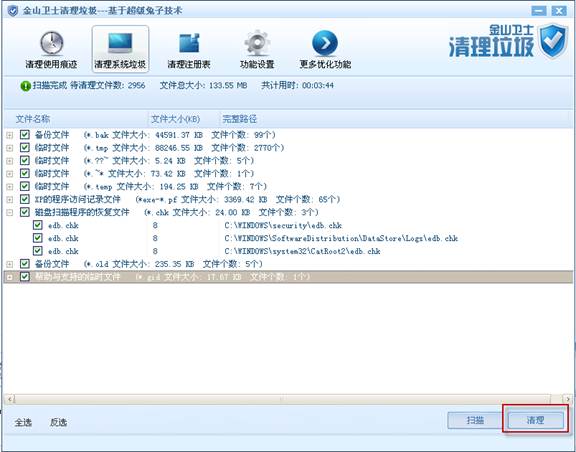Click 待清理文件数: 2956 status text

(108, 86)
